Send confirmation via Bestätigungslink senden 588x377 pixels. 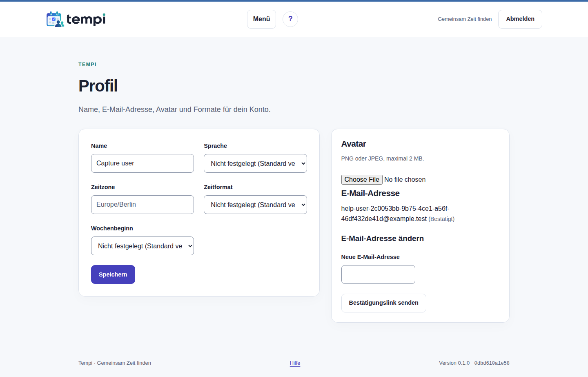384,303
